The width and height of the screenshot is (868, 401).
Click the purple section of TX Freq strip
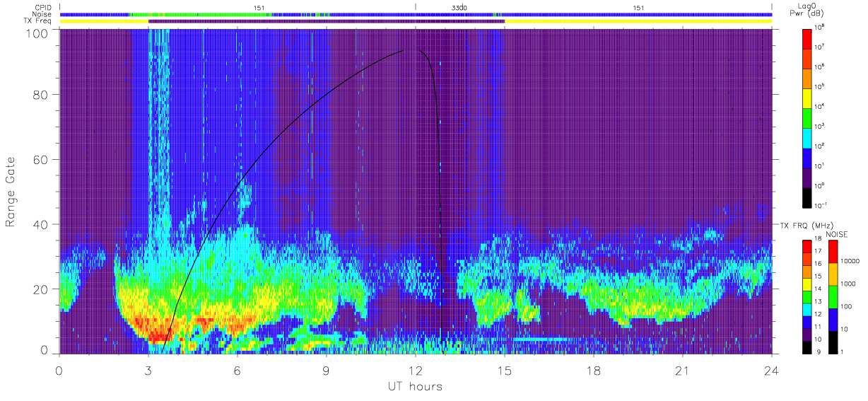[x=326, y=21]
